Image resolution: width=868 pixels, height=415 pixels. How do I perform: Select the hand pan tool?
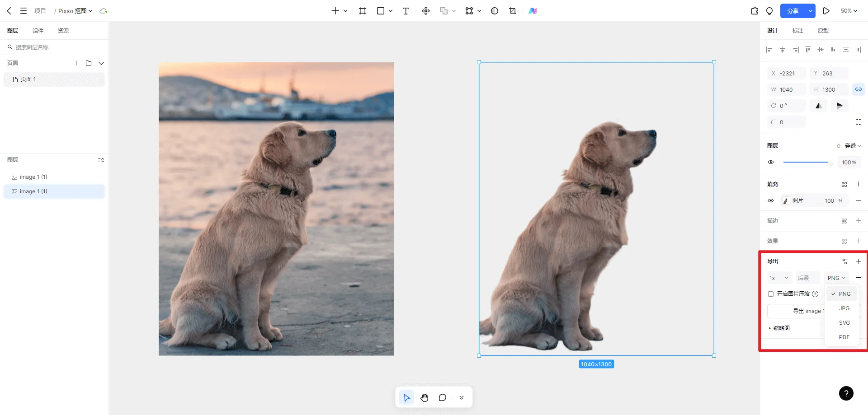coord(424,398)
